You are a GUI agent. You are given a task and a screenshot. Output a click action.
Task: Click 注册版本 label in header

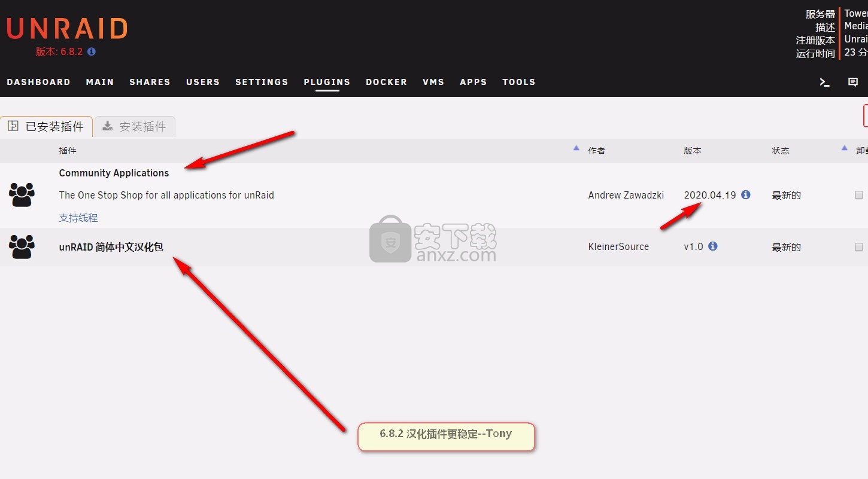(815, 41)
